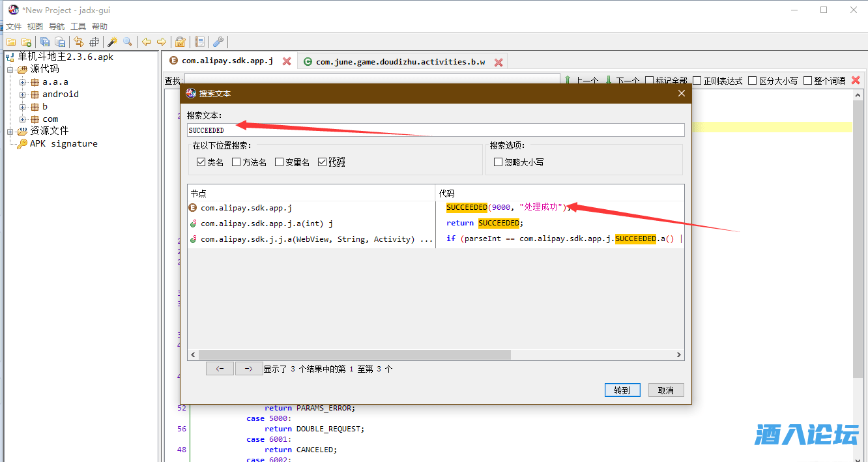The image size is (868, 462).
Task: Enable the 方法名 search checkbox
Action: pyautogui.click(x=237, y=162)
